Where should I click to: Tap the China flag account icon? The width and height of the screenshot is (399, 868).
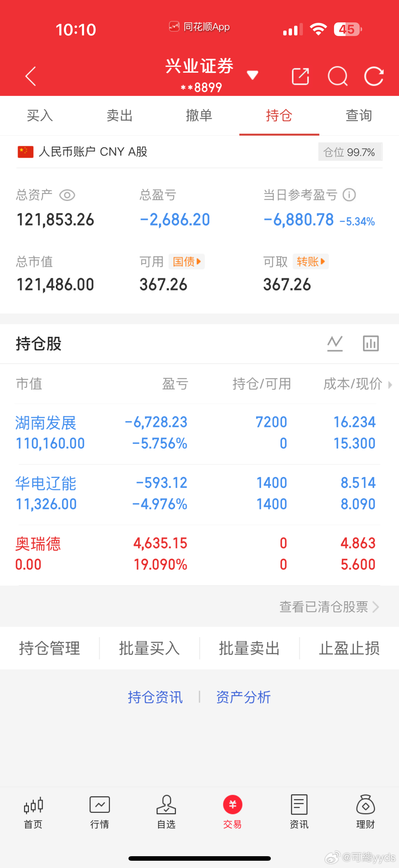point(26,152)
